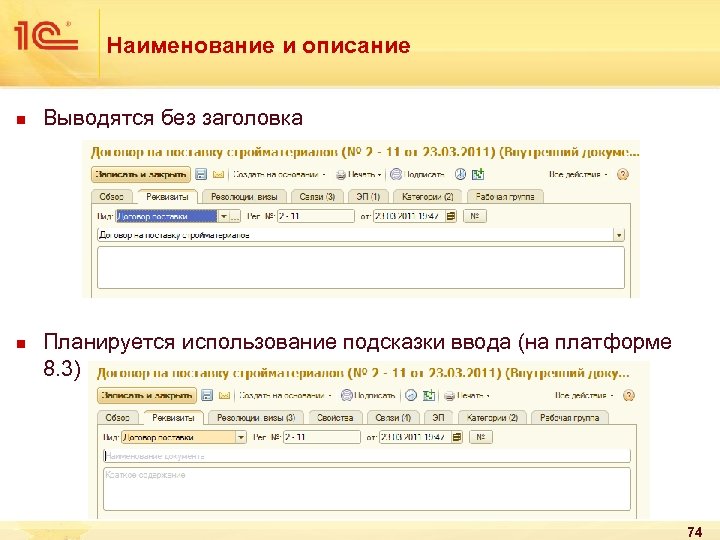720x540 pixels.
Task: Click the printer Печать icon in the lower form
Action: point(450,395)
